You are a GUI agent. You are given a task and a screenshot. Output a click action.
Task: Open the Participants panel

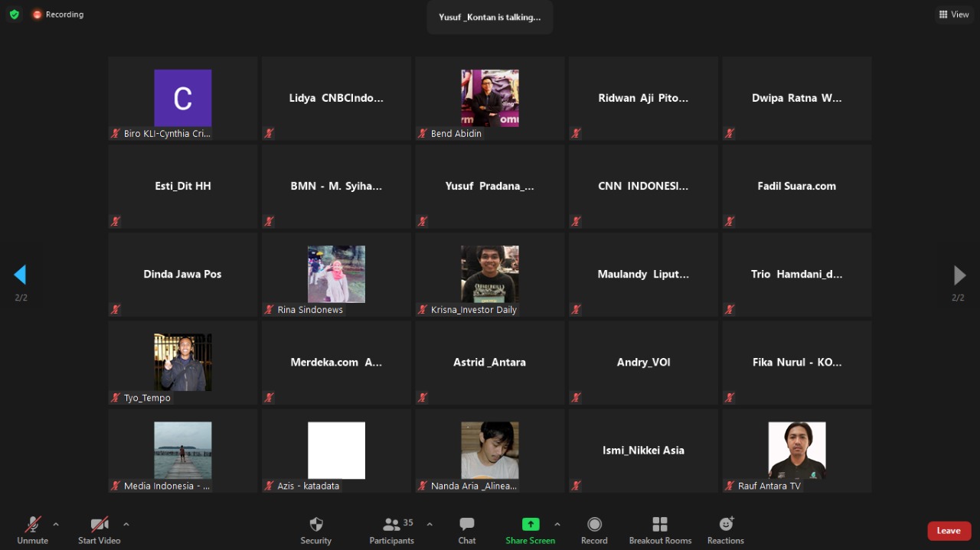(x=392, y=525)
